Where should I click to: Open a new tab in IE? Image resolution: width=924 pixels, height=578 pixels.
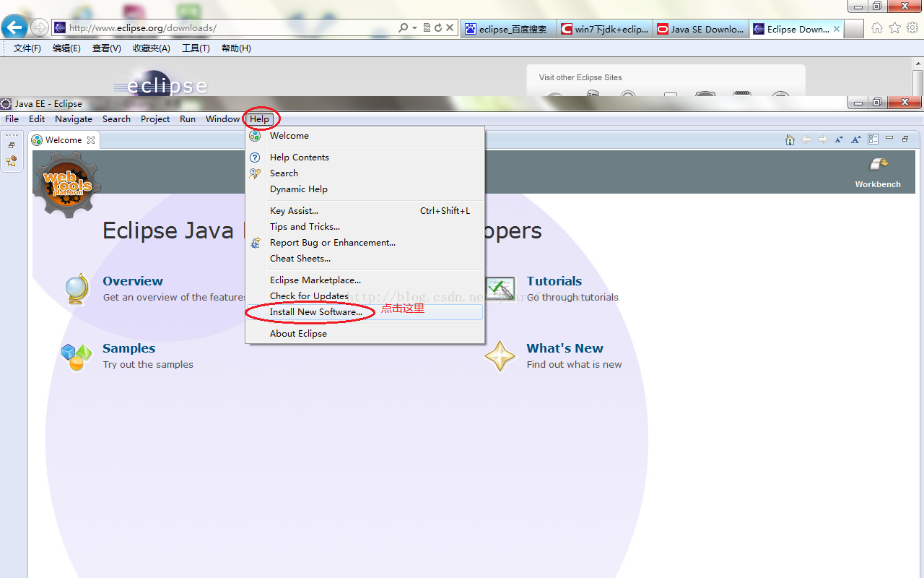tap(854, 29)
